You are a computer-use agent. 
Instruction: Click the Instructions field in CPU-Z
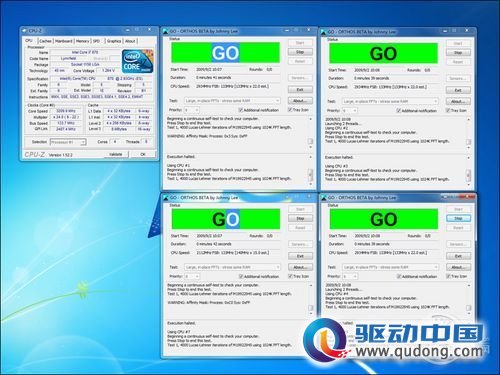coord(101,97)
